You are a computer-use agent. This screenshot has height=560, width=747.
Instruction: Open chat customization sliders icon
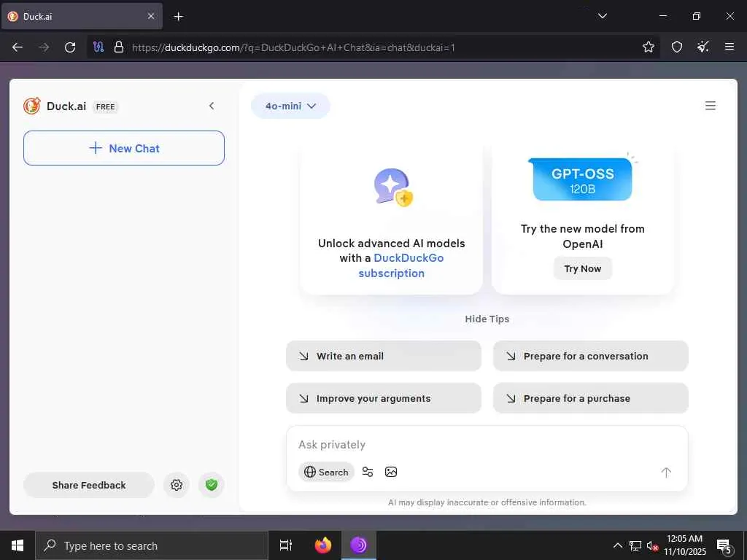pyautogui.click(x=368, y=472)
